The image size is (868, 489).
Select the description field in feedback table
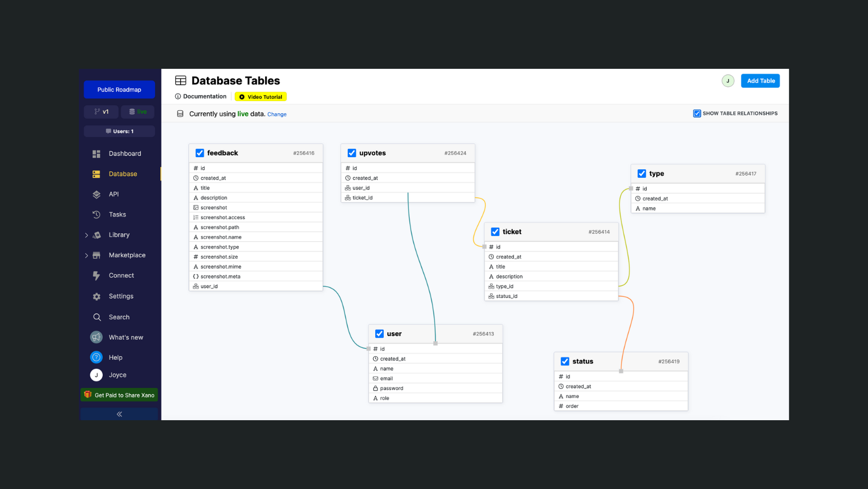click(x=256, y=198)
